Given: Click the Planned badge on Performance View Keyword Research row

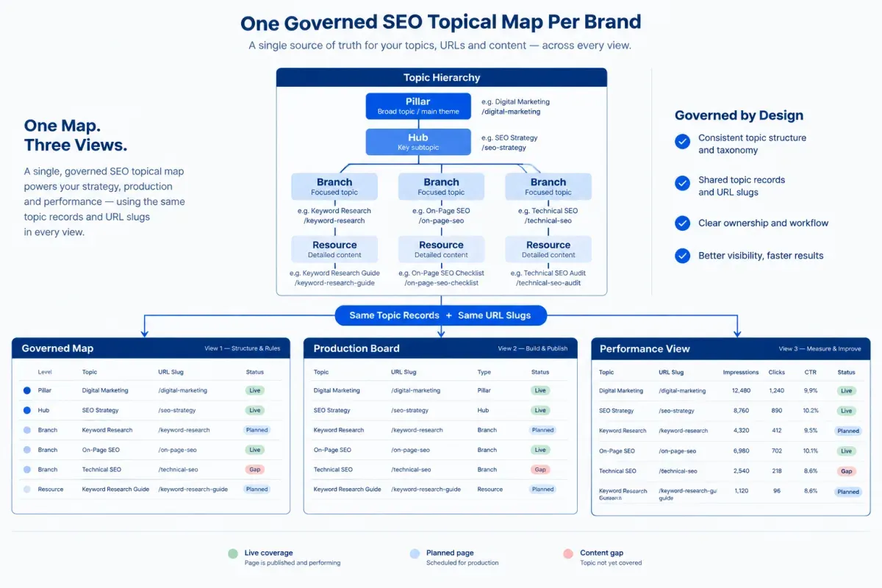Looking at the screenshot, I should coord(847,431).
